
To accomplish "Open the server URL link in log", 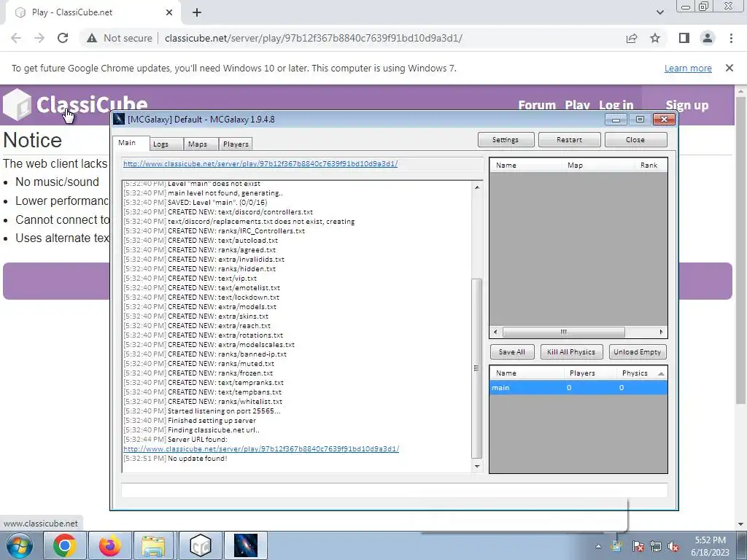I will tap(261, 448).
